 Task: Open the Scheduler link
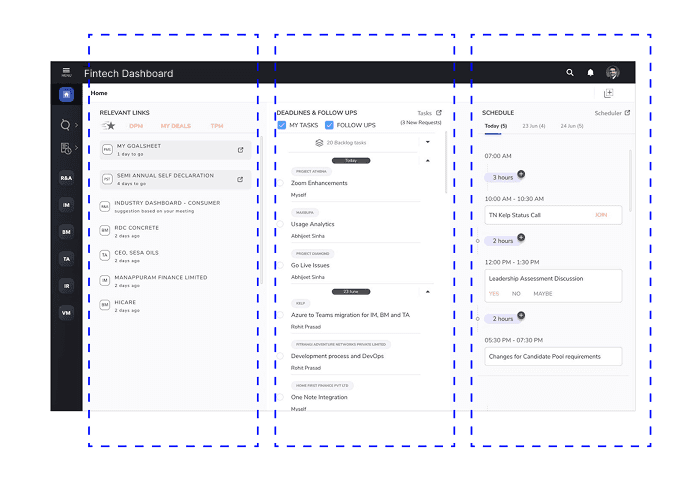click(608, 113)
